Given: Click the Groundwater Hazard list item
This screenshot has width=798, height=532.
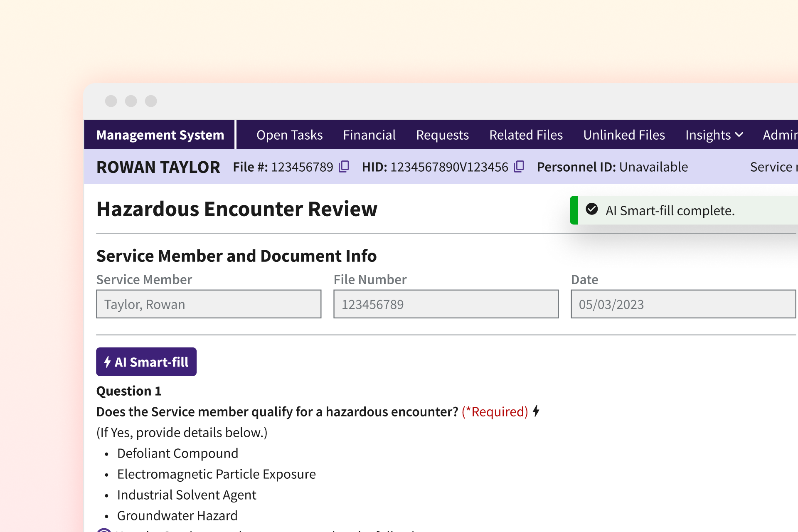Looking at the screenshot, I should coord(177,515).
